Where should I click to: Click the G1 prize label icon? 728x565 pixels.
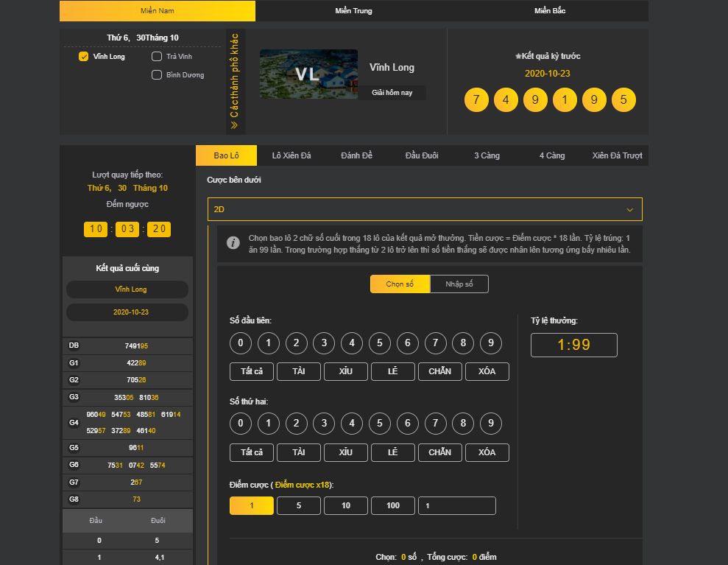[74, 362]
